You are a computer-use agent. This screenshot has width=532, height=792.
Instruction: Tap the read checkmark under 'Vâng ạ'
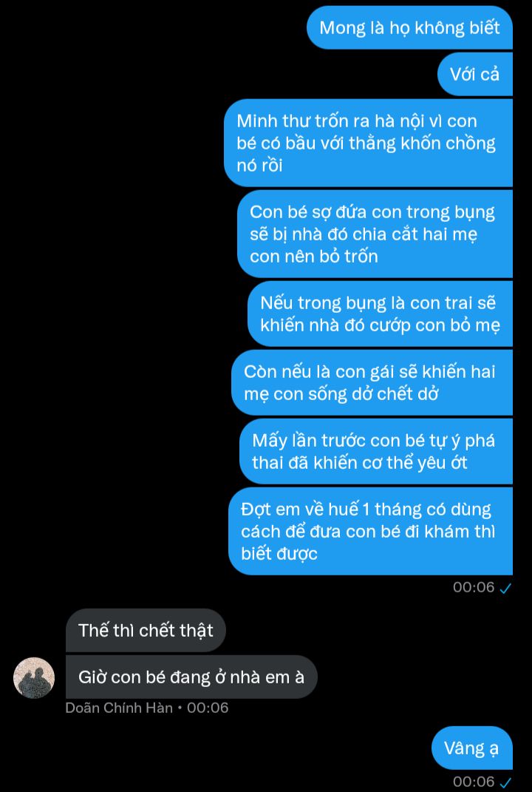pos(505,782)
